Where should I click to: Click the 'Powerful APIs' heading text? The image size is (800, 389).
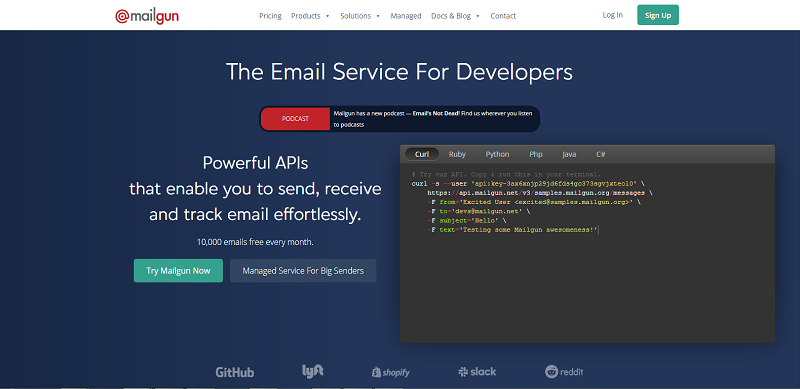tap(255, 163)
